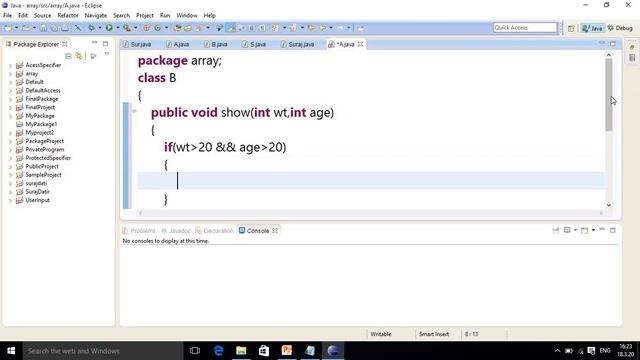Select the SurajDatir project

coord(37,192)
